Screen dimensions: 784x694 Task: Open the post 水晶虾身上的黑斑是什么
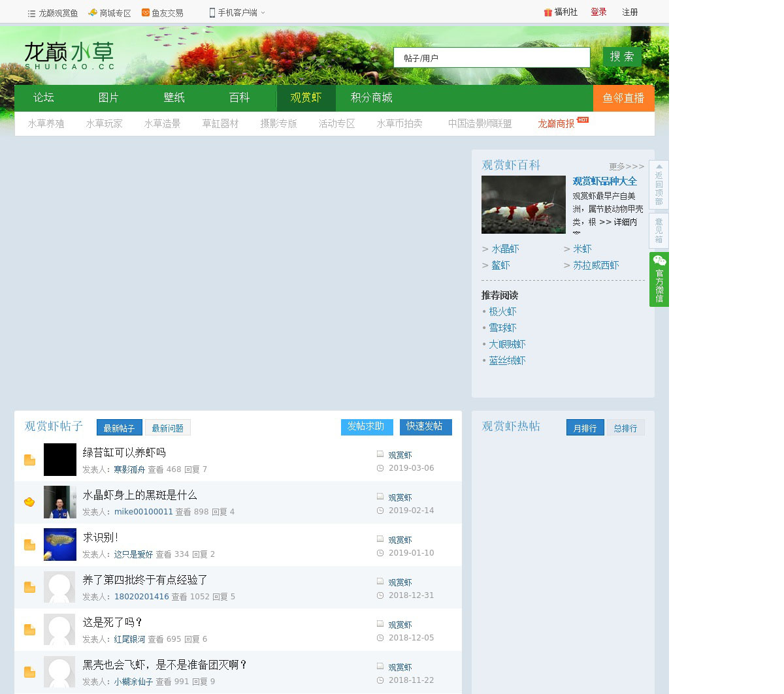point(140,495)
